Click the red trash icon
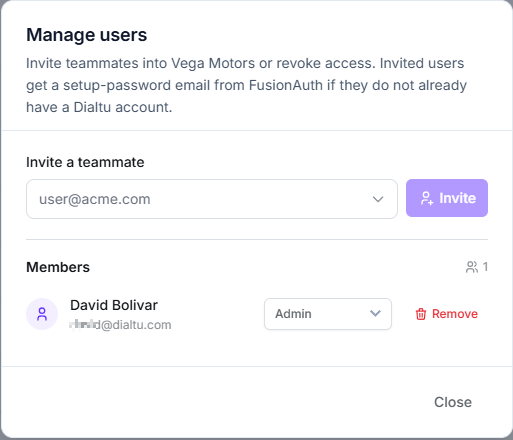Viewport: 513px width, 440px height. 421,314
